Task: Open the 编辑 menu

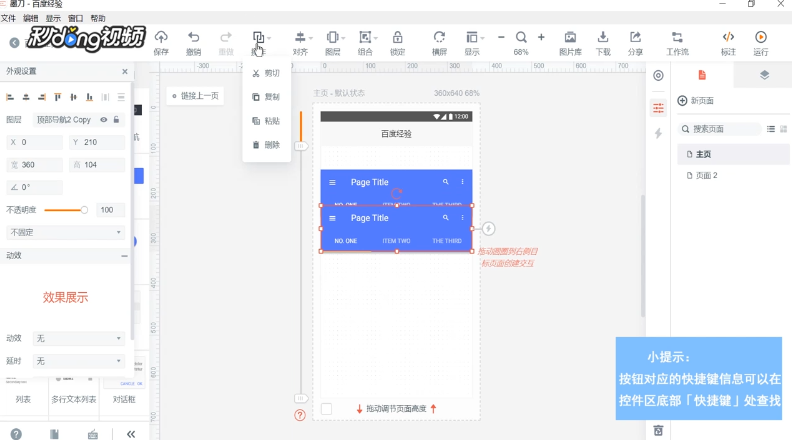Action: [x=30, y=18]
